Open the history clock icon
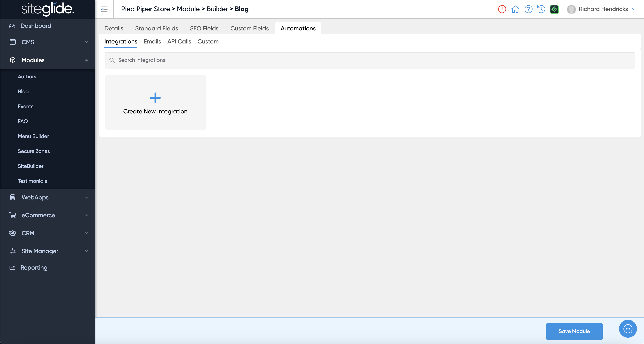This screenshot has height=344, width=644. [x=541, y=9]
